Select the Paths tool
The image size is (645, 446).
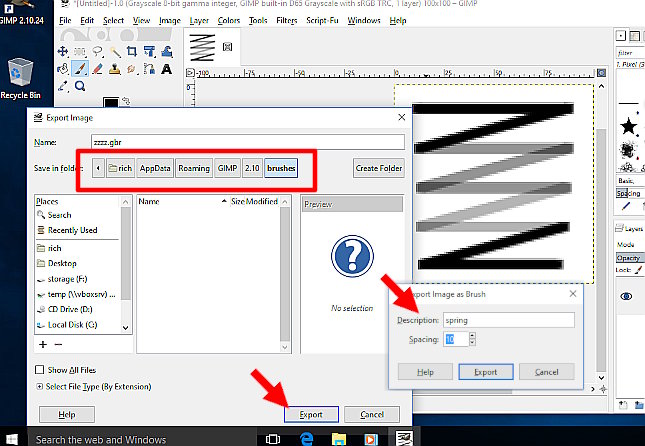149,69
